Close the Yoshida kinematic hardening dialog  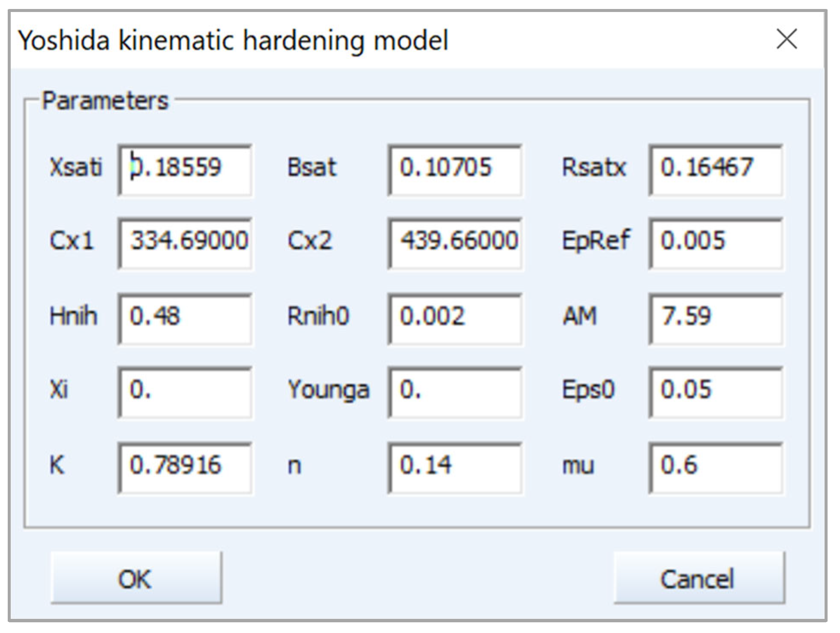[786, 39]
